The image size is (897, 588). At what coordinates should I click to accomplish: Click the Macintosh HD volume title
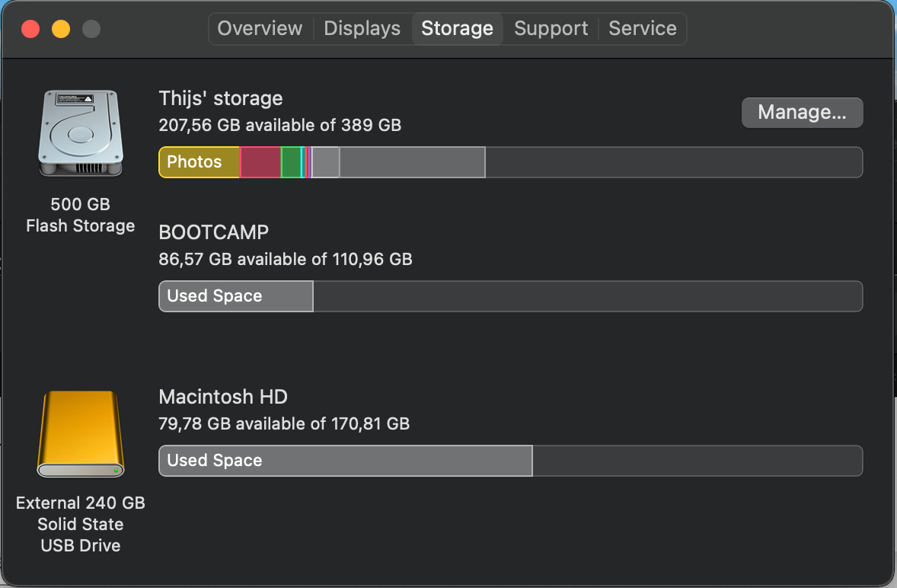pyautogui.click(x=222, y=397)
